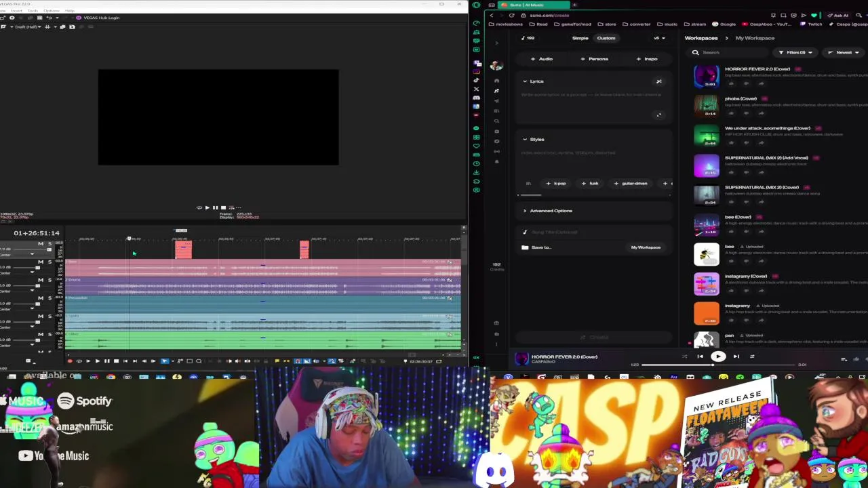This screenshot has height=488, width=868.
Task: Expand the Suno left sidebar chevron
Action: (496, 43)
